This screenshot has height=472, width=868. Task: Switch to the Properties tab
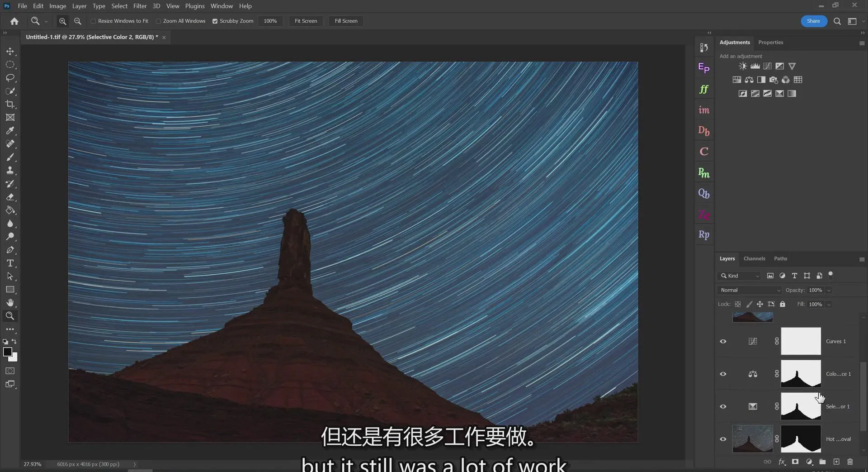(x=770, y=42)
